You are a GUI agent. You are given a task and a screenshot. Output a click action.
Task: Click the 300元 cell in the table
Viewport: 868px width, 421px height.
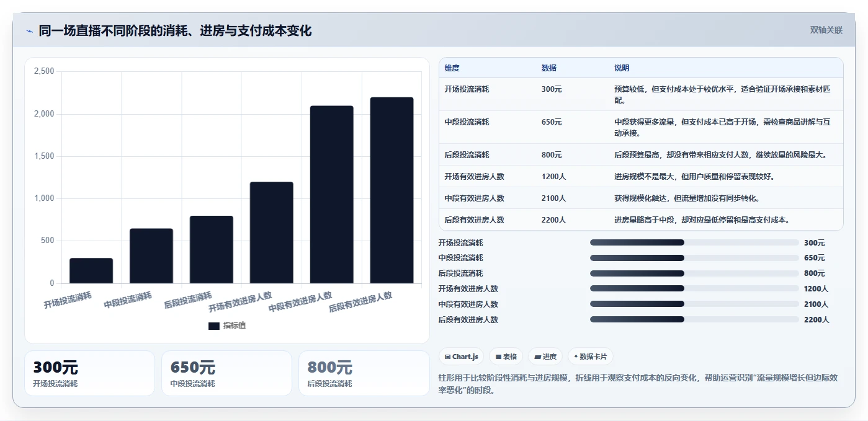pos(552,89)
